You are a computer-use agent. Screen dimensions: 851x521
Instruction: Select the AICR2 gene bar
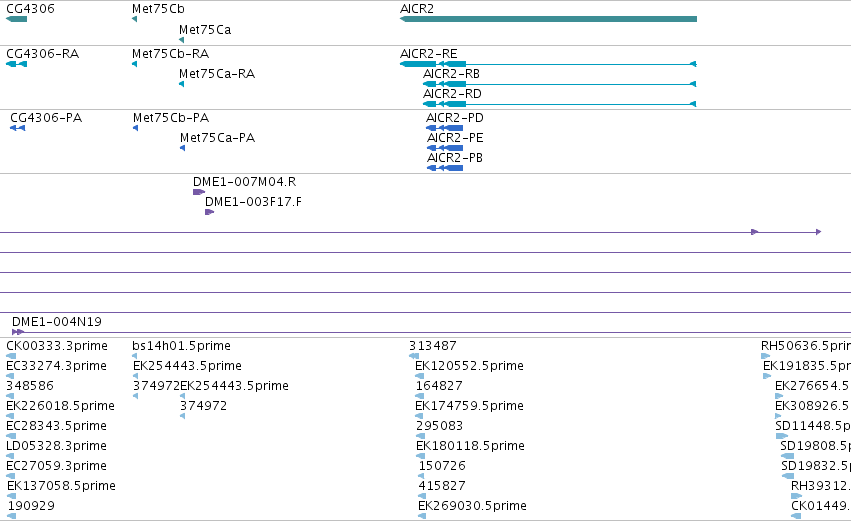(548, 19)
